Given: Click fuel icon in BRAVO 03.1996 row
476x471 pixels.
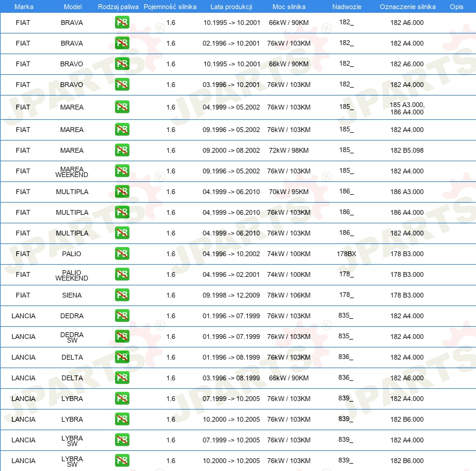Looking at the screenshot, I should [x=122, y=85].
